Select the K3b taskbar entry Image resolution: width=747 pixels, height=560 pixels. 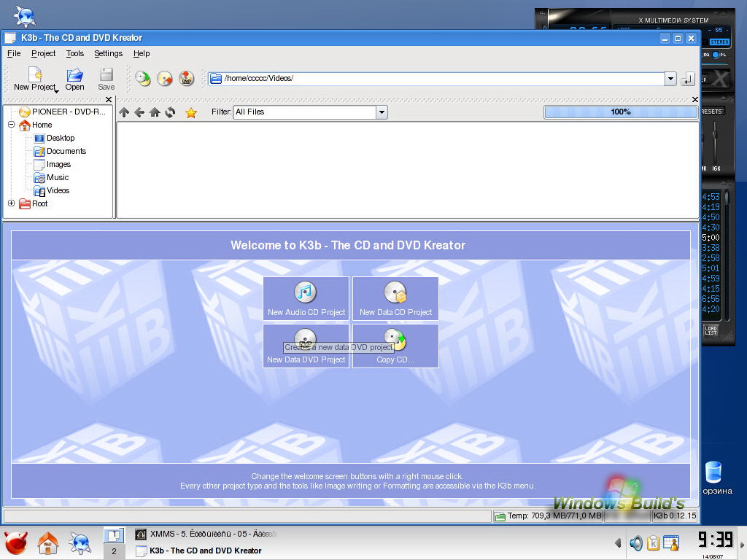click(198, 551)
